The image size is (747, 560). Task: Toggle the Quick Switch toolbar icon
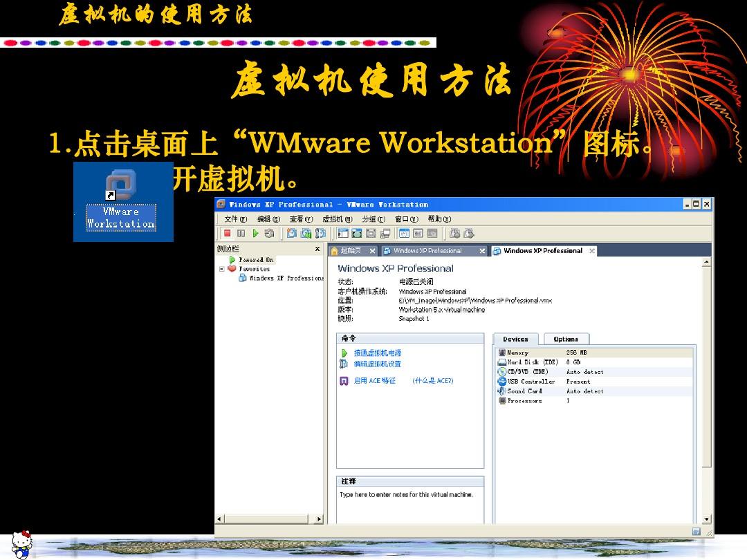371,234
